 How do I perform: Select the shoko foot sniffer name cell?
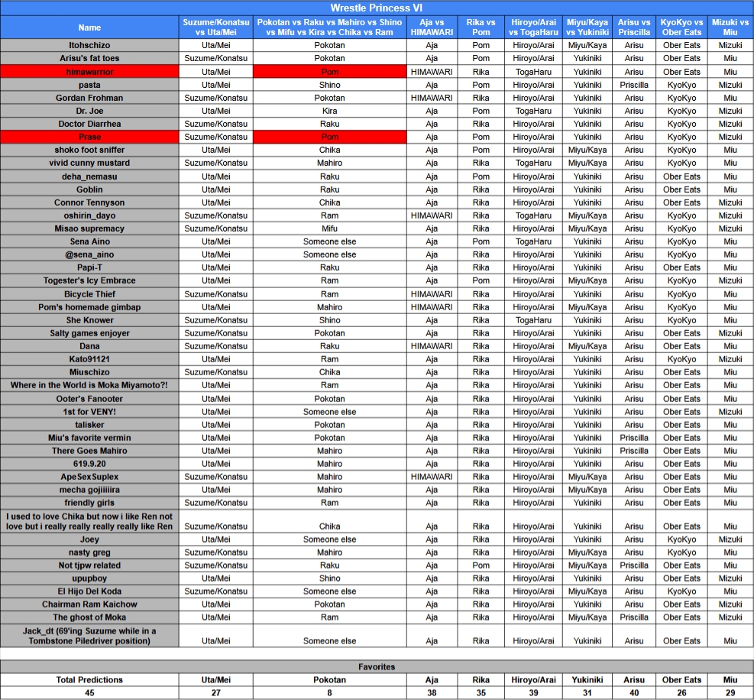[x=89, y=150]
